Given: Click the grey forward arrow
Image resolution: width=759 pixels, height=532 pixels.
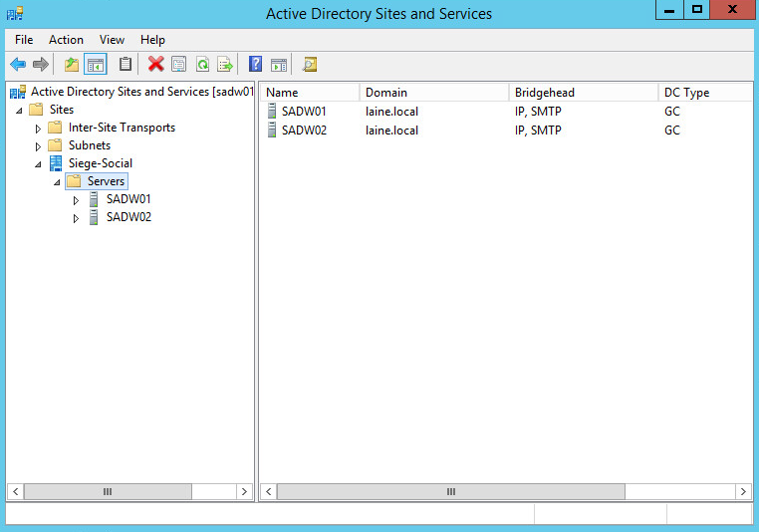Looking at the screenshot, I should pos(41,64).
